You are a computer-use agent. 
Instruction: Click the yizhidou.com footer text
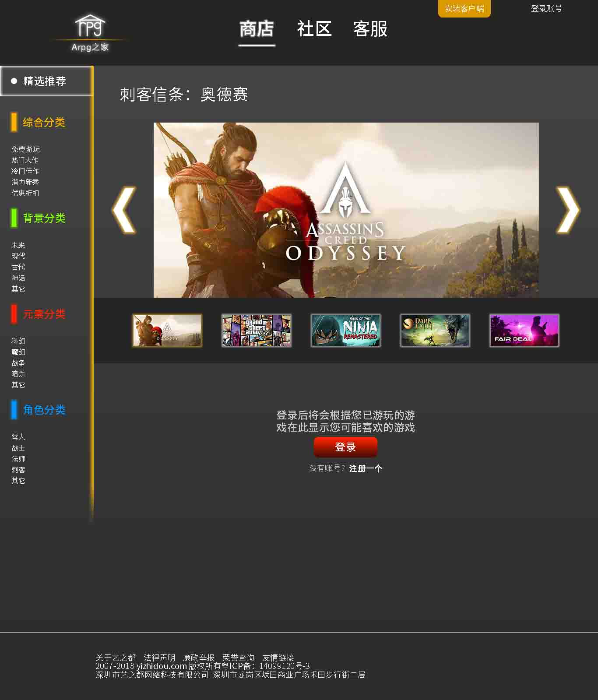162,666
